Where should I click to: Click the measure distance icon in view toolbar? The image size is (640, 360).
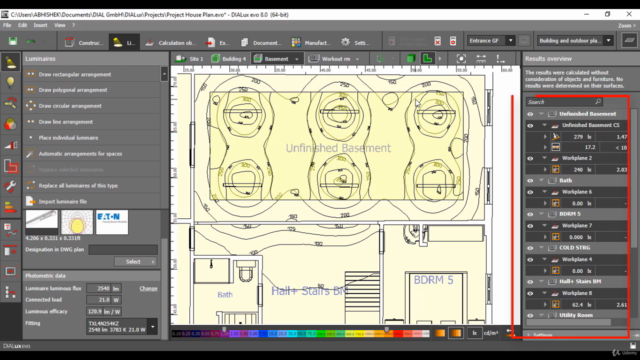click(x=481, y=59)
